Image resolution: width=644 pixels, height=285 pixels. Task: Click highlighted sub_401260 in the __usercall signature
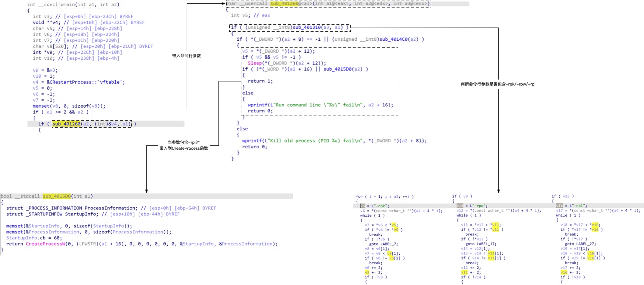[x=284, y=3]
